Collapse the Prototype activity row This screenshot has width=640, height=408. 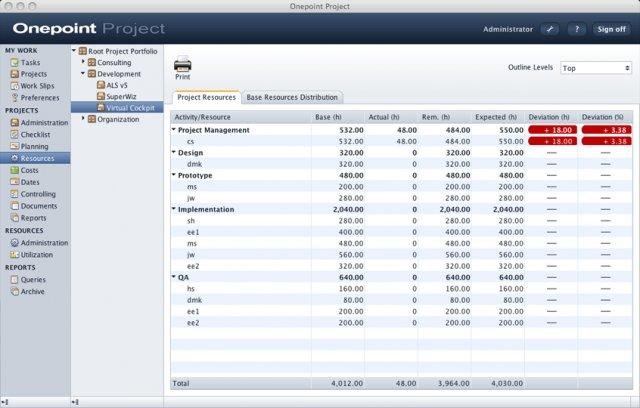click(x=173, y=175)
